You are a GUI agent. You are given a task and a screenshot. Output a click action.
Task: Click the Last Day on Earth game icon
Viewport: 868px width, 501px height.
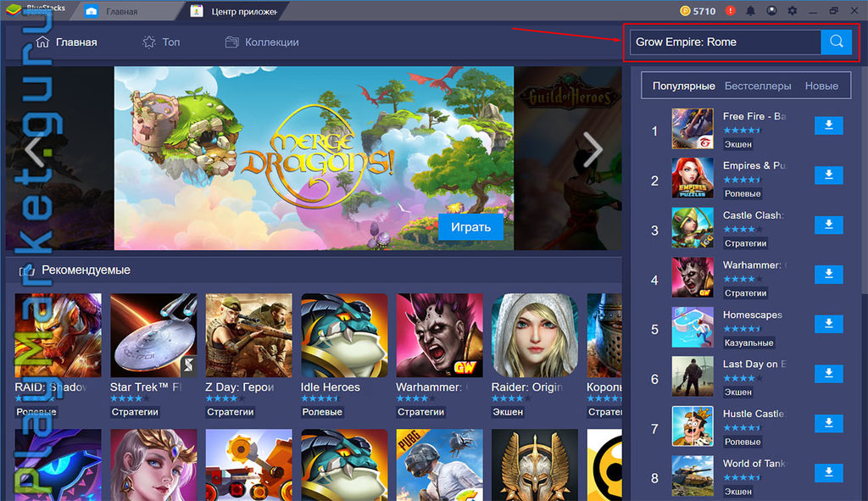pyautogui.click(x=693, y=376)
